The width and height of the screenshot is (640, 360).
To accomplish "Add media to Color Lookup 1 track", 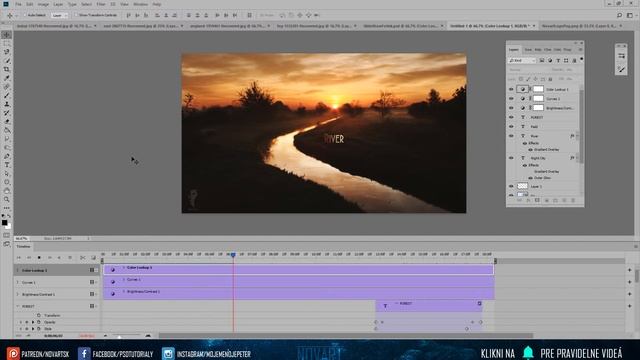I will coord(629,270).
